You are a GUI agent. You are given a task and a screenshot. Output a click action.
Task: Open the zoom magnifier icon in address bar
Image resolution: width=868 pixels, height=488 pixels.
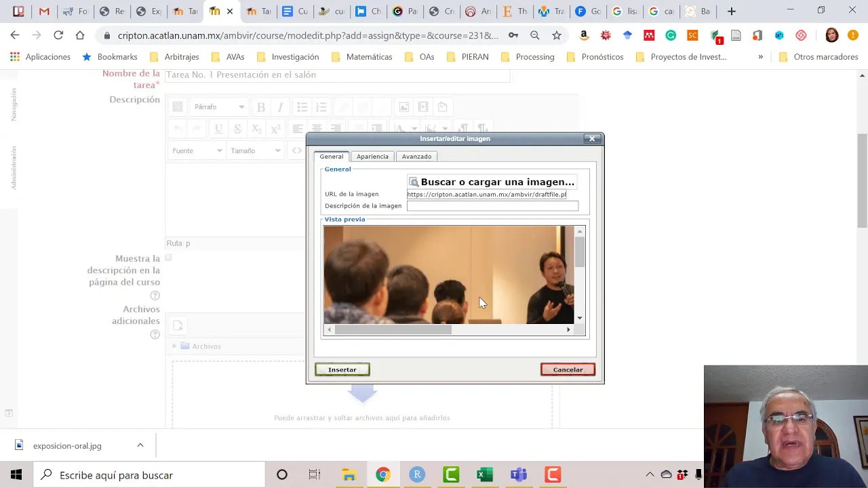coord(535,35)
